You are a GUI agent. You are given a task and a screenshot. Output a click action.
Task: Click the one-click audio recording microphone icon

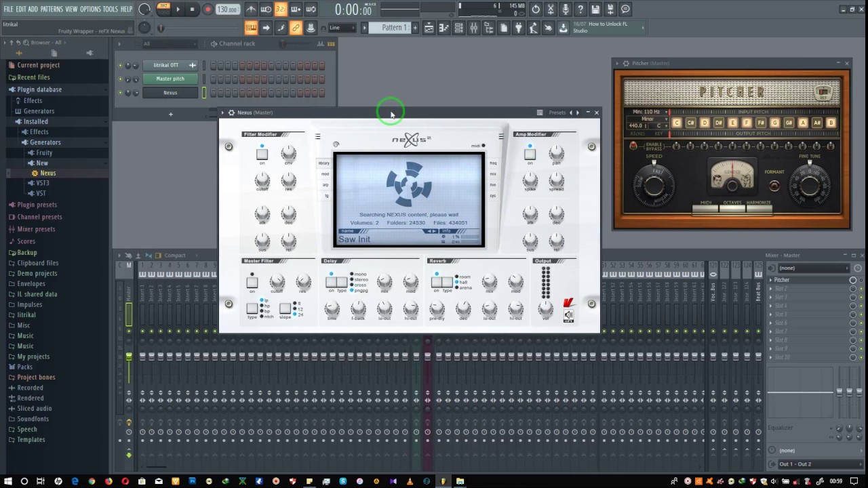566,9
